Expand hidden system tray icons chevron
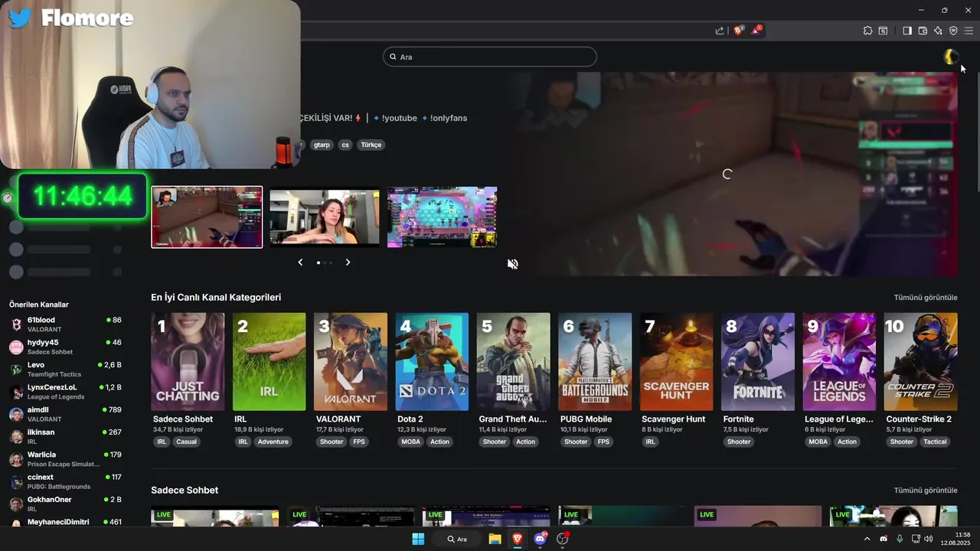The height and width of the screenshot is (551, 980). pos(867,539)
